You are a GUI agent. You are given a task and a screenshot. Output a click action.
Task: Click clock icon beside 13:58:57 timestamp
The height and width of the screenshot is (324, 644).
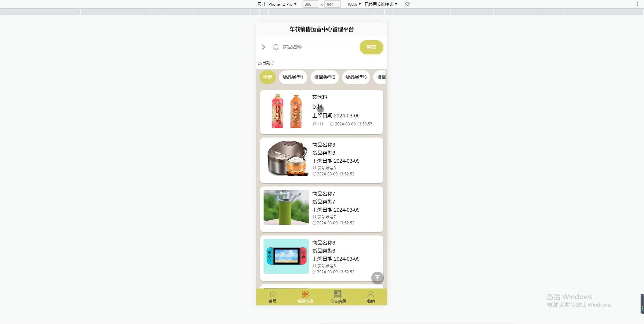pyautogui.click(x=332, y=124)
